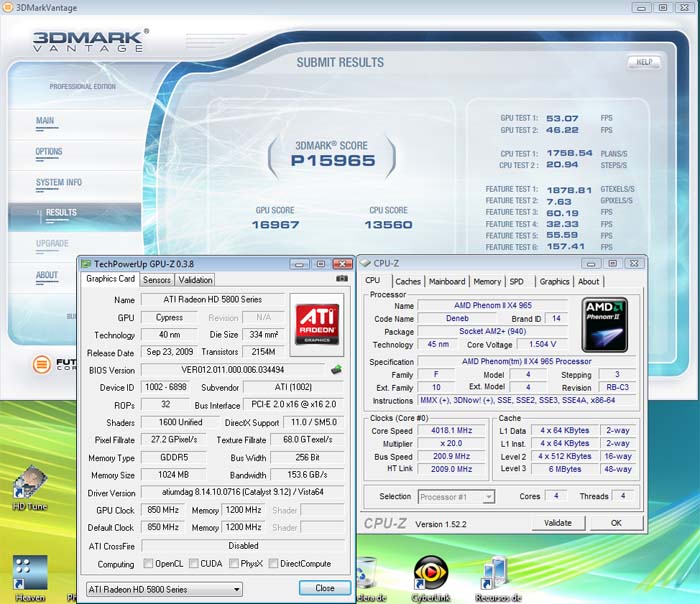Click the HT Link 2009.0 MHz value
The image size is (700, 604).
pos(451,469)
